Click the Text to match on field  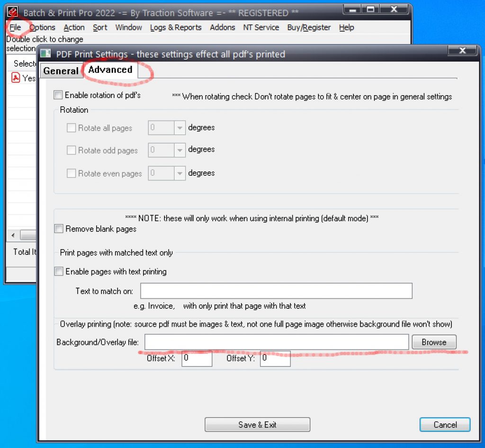click(x=276, y=291)
